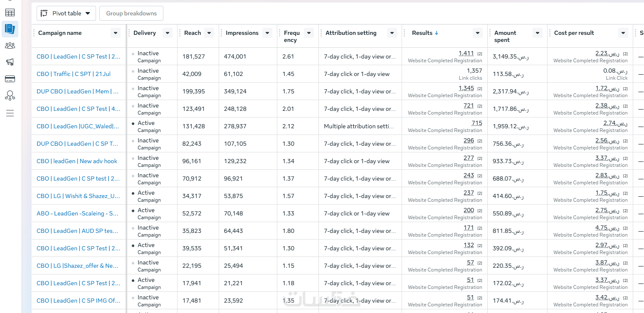Screen dimensions: 644x313
Task: Open the megaphone advertising settings icon
Action: pos(10,62)
